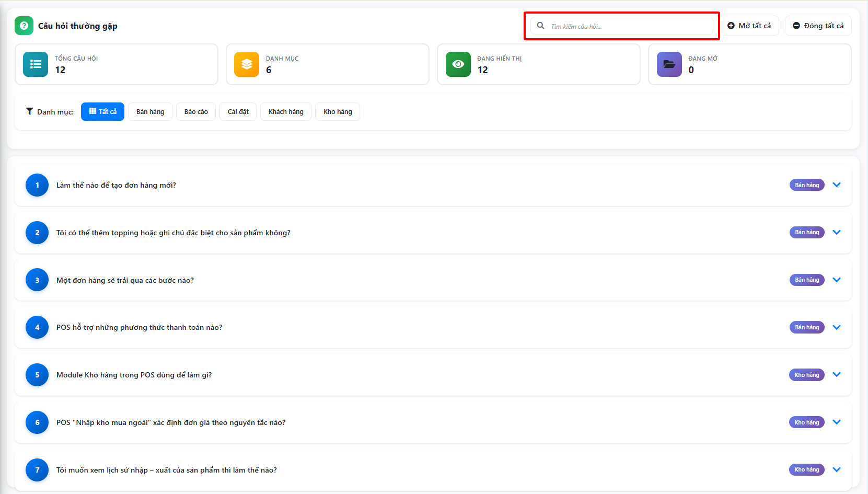
Task: Select the Tất cả category filter
Action: pyautogui.click(x=102, y=111)
